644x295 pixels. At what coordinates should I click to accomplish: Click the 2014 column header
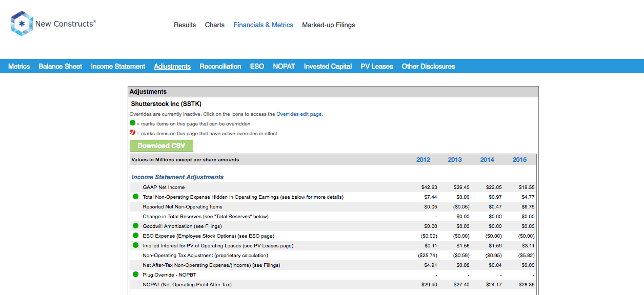tap(487, 160)
